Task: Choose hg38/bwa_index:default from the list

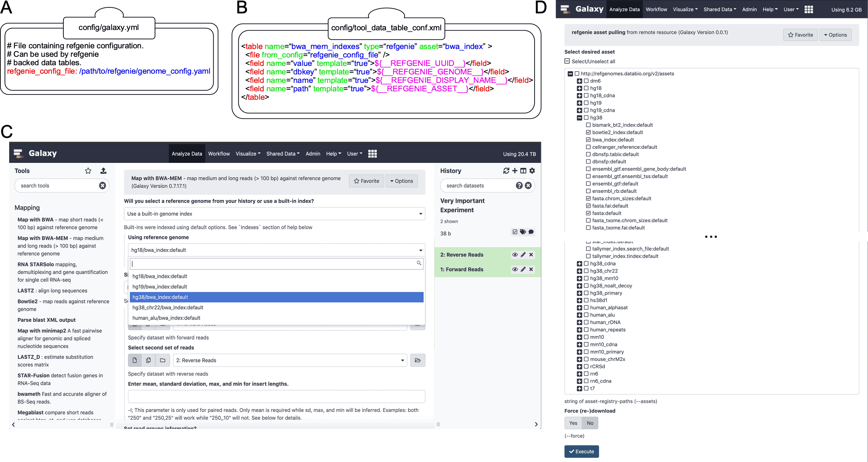Action: (277, 297)
